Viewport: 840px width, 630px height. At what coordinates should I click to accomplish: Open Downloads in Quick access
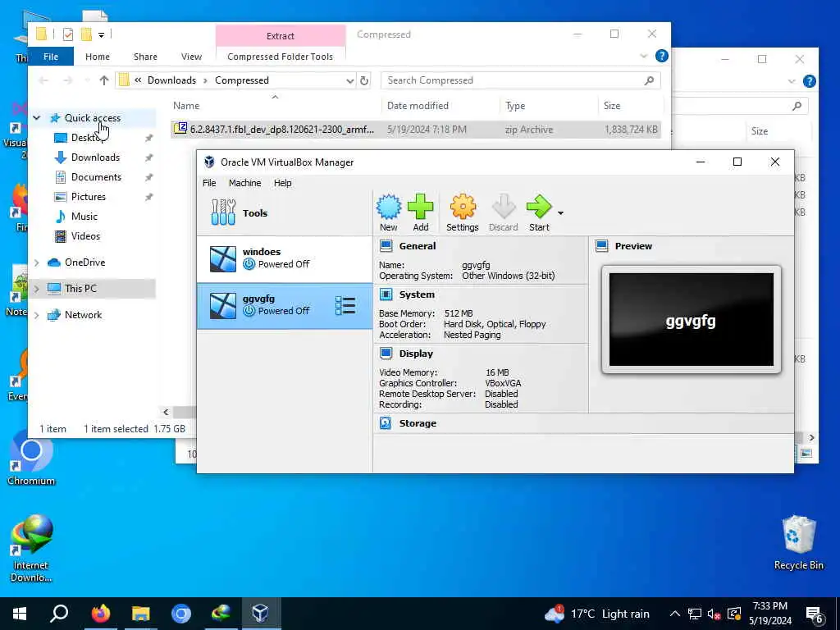pos(95,157)
